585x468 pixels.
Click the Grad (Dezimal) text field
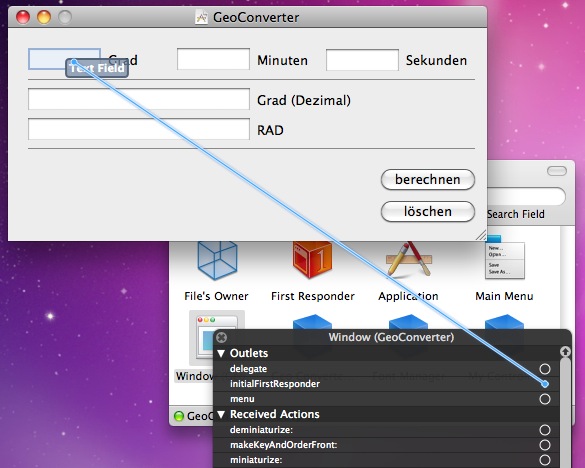coord(139,99)
